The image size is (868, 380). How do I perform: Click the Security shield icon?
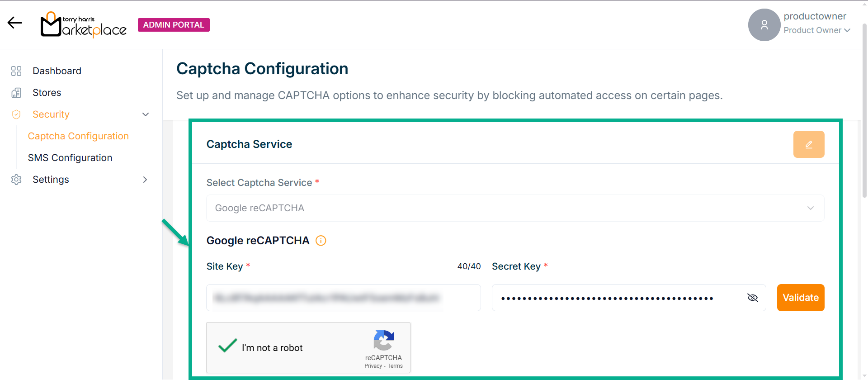(x=16, y=114)
